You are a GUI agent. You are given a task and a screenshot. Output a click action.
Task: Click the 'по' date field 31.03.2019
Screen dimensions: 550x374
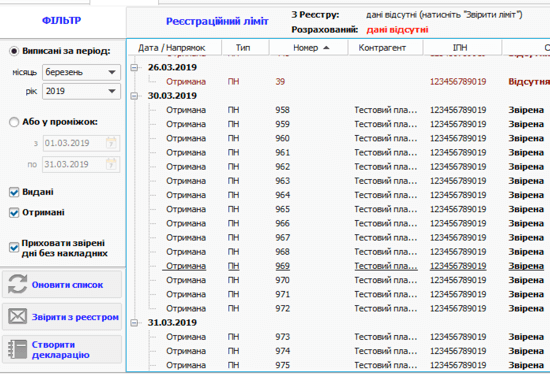(81, 164)
